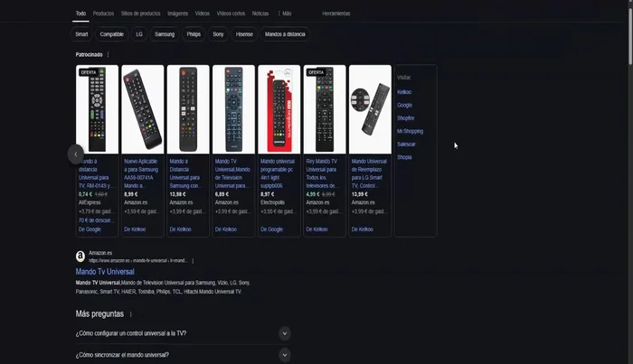
Task: Visit the Mr.Shopping link in the sidebar
Action: (x=410, y=131)
